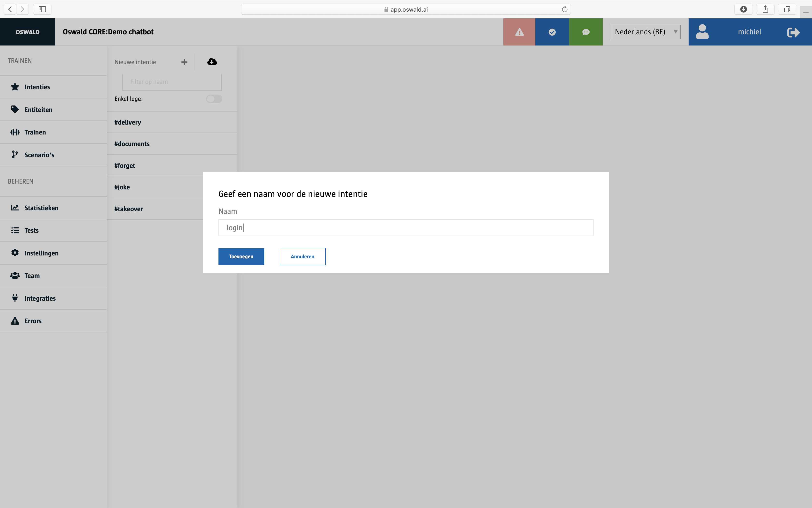Image resolution: width=812 pixels, height=508 pixels.
Task: Click the Safari share icon
Action: 765,9
